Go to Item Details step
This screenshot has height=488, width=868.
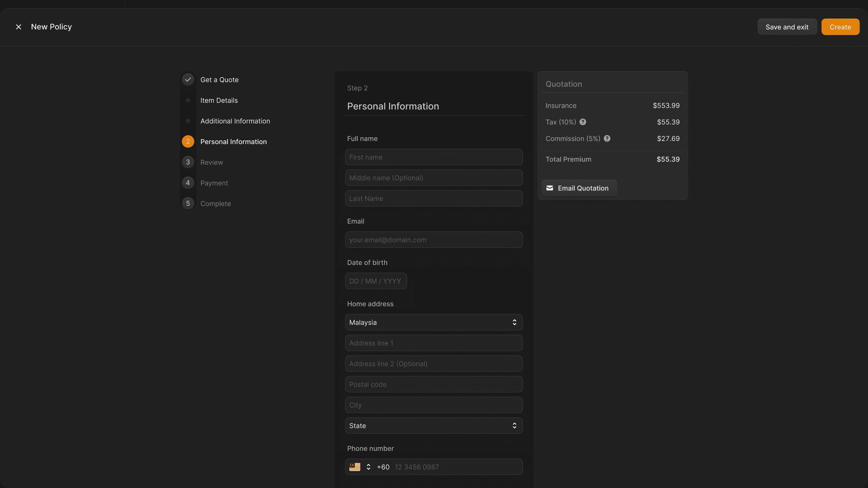219,100
